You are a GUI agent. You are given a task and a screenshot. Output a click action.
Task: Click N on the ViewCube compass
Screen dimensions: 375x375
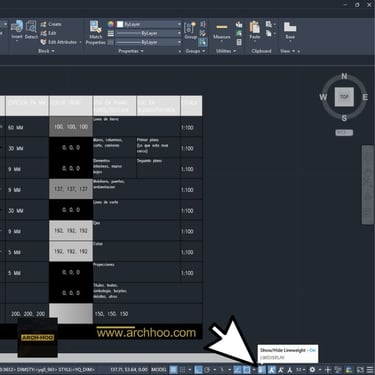tap(344, 76)
